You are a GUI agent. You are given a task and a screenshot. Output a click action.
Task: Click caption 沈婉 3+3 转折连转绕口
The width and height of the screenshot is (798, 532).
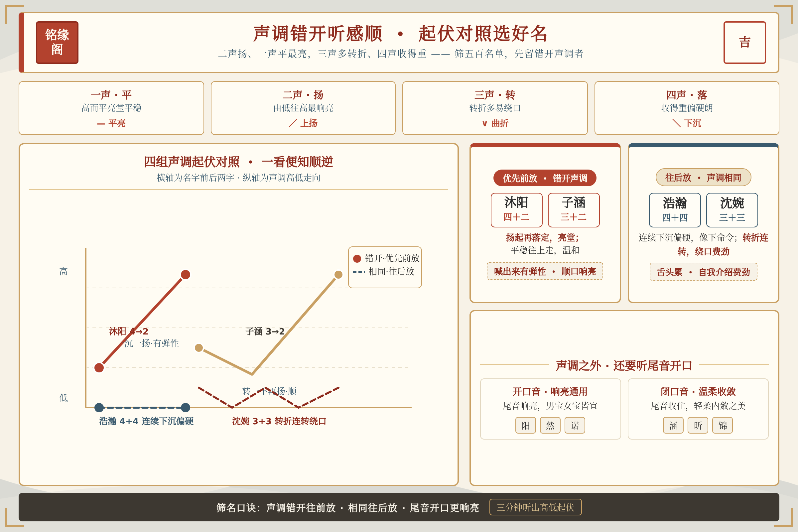coord(279,421)
